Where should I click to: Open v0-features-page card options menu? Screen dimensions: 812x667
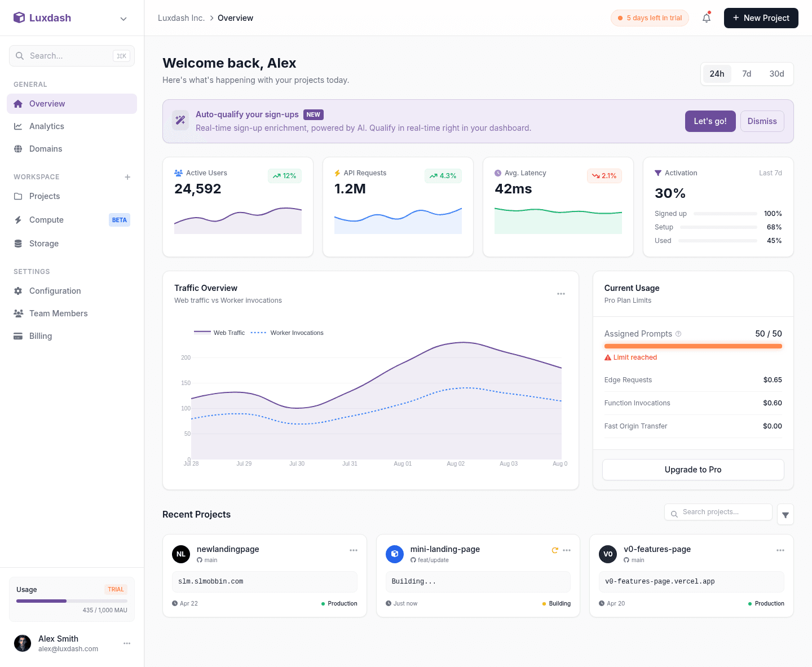pyautogui.click(x=780, y=550)
